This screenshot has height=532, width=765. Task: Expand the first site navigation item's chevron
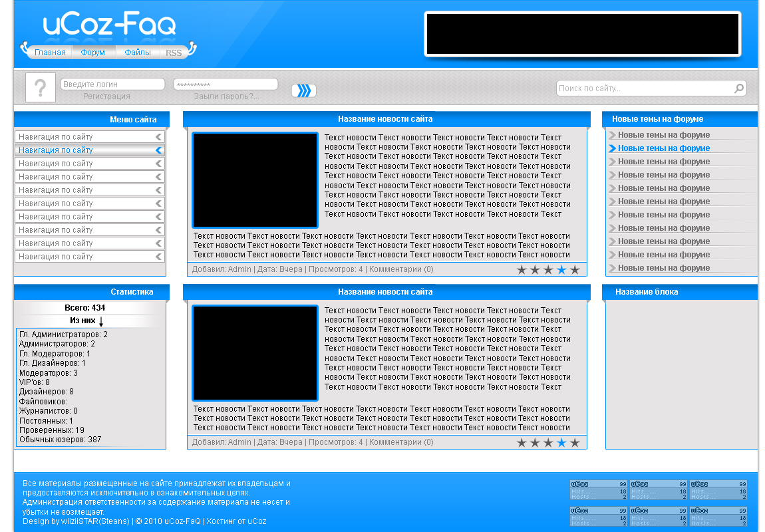158,137
